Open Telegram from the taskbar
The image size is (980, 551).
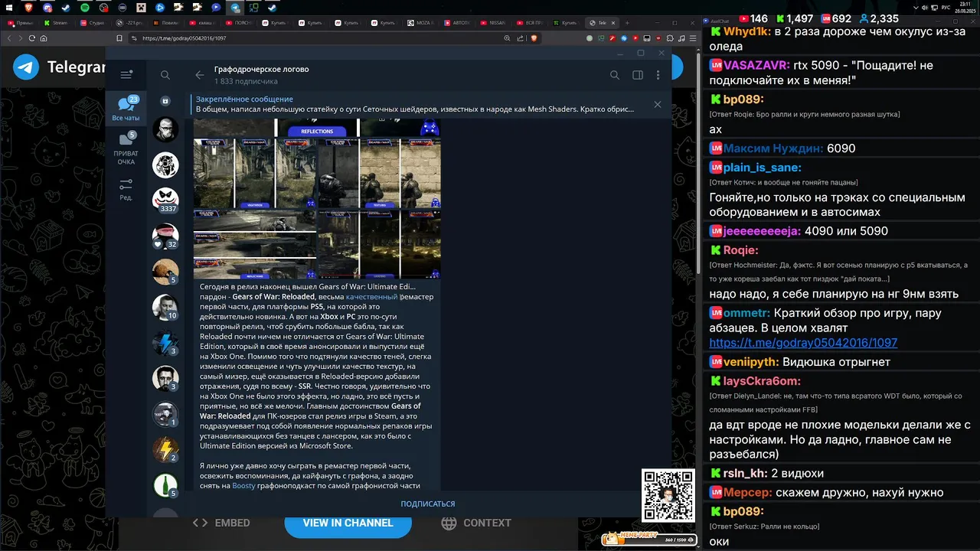pos(235,7)
